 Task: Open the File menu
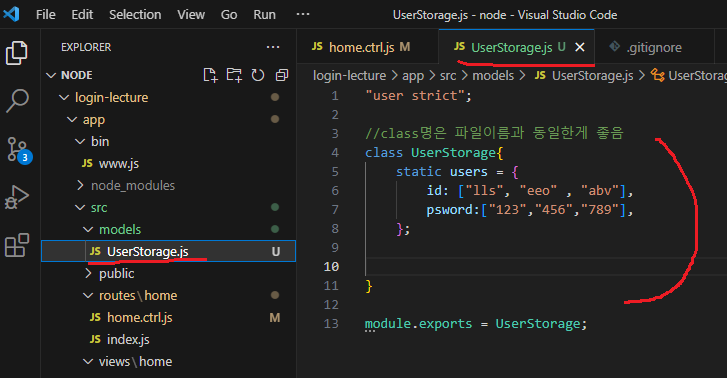45,15
